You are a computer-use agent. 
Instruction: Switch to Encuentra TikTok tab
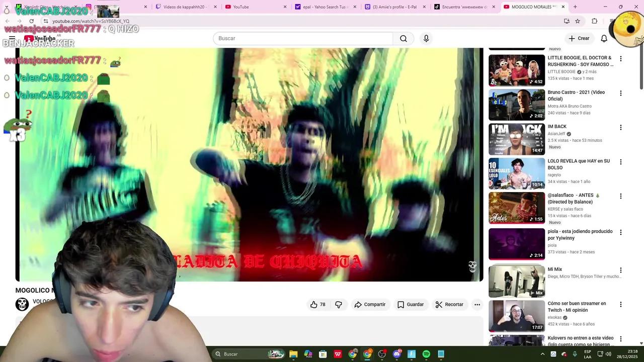point(464,7)
